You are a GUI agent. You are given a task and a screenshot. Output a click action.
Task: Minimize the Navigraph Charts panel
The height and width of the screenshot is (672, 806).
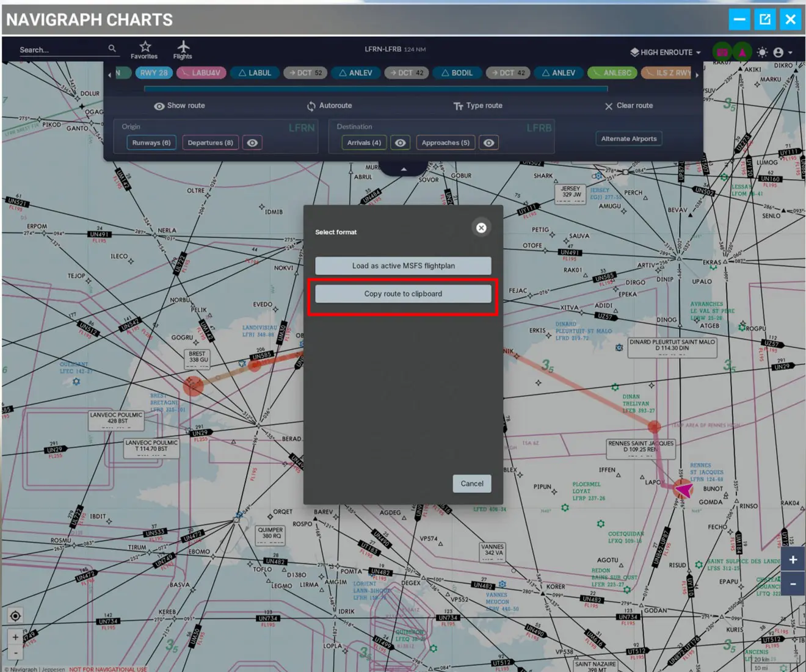pos(739,20)
